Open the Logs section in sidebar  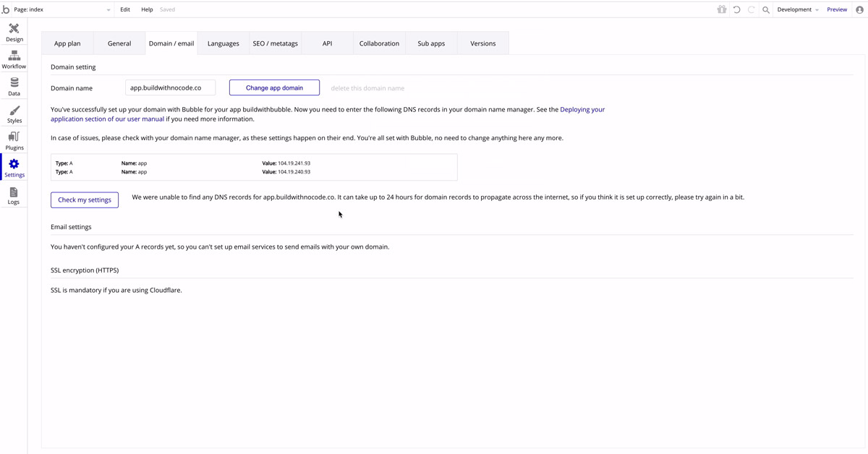[14, 195]
